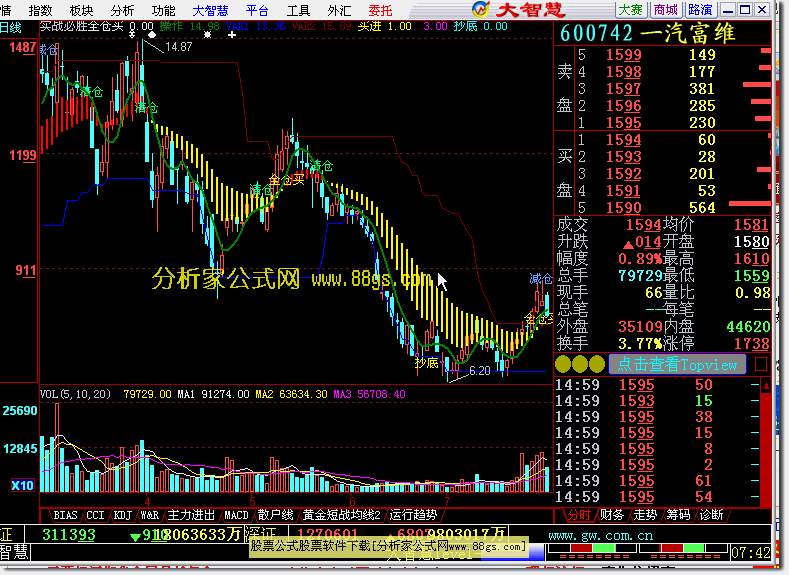Screen dimensions: 789x575
Task: Click the 6.20 low price annotation
Action: [x=480, y=371]
